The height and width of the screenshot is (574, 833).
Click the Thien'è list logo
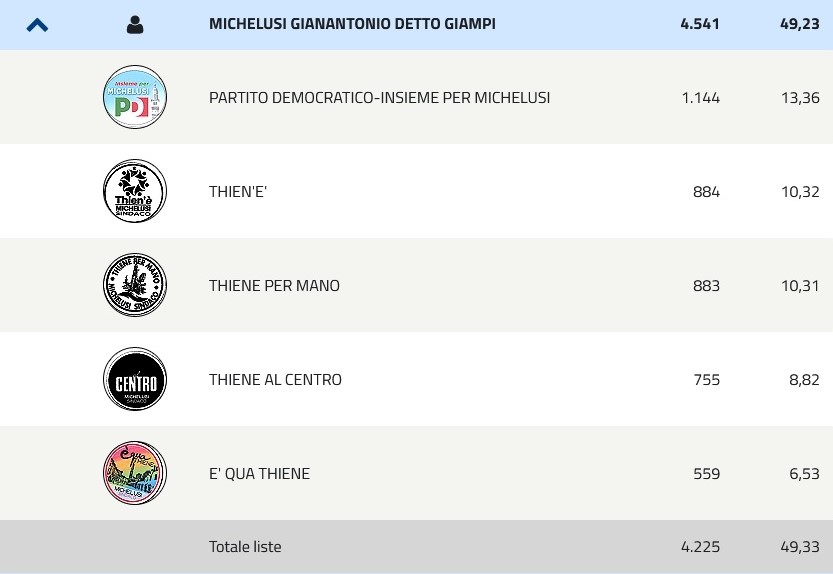point(135,191)
